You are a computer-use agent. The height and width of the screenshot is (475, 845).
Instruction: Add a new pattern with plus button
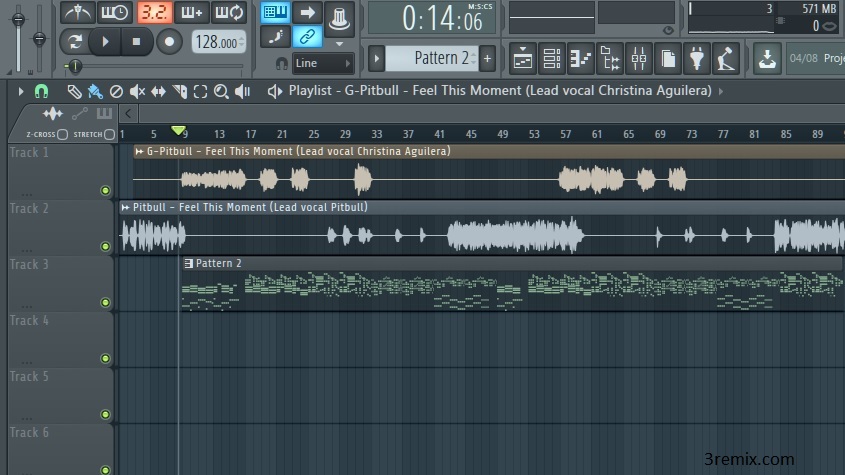[487, 58]
